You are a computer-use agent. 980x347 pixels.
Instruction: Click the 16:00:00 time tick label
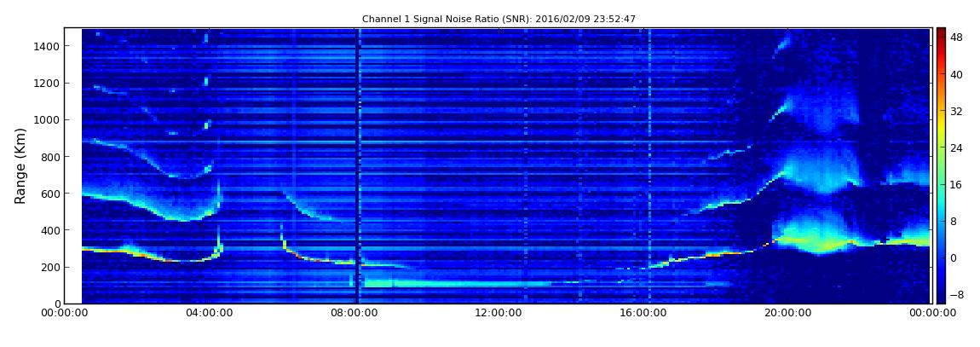pos(643,313)
